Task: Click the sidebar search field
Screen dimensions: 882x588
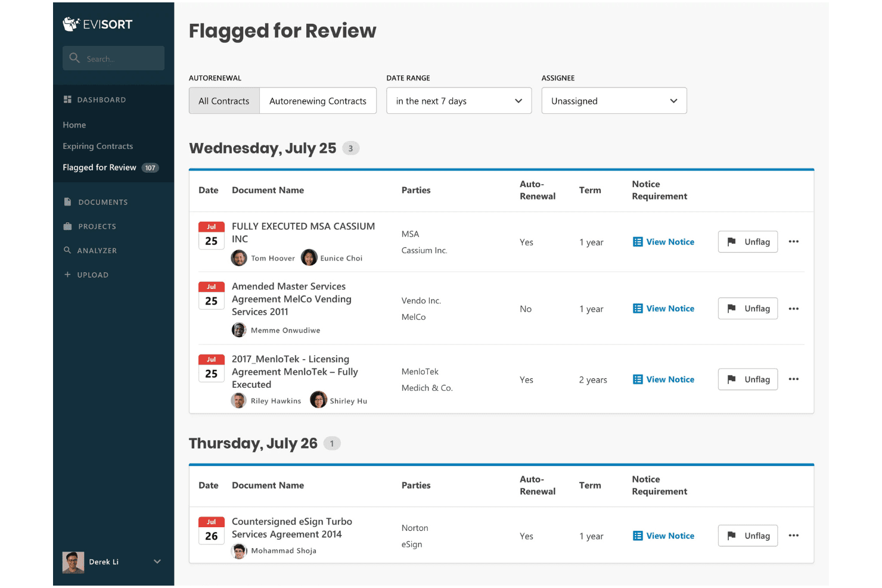Action: (113, 58)
